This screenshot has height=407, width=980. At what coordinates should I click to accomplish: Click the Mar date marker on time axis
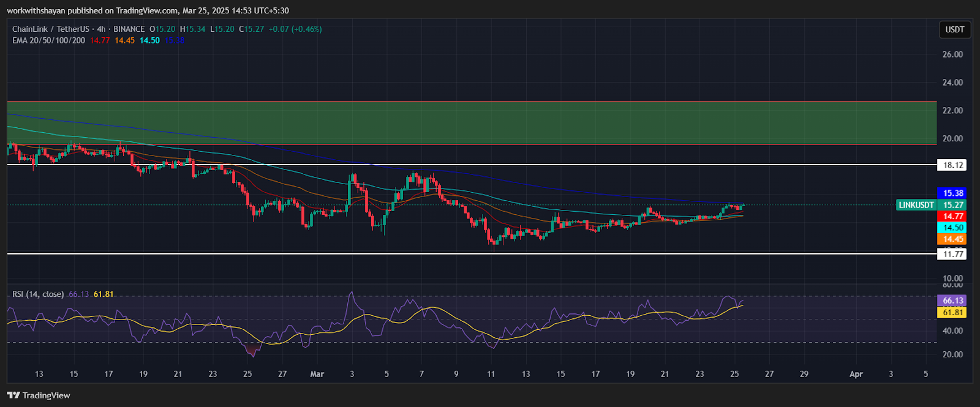pyautogui.click(x=317, y=374)
